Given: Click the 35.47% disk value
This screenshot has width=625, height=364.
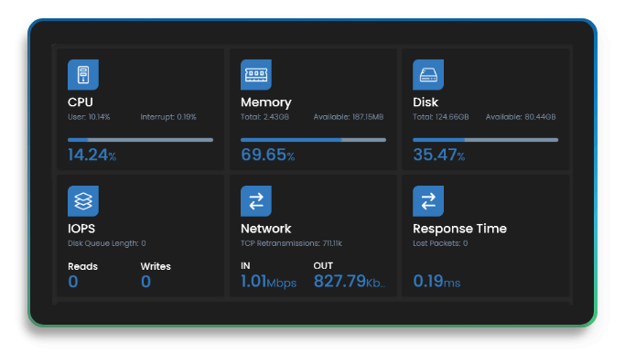Looking at the screenshot, I should click(439, 155).
